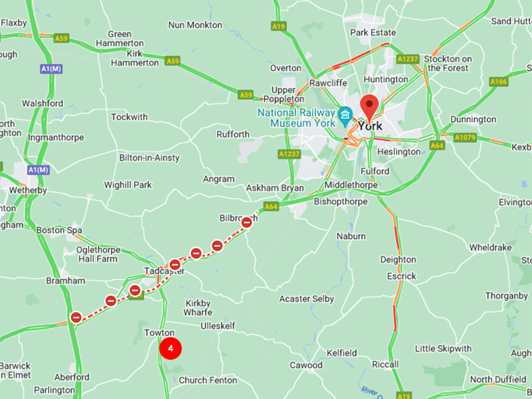The width and height of the screenshot is (532, 399).
Task: Click the road closure icon on the A1(M) junction
Action: 76,318
